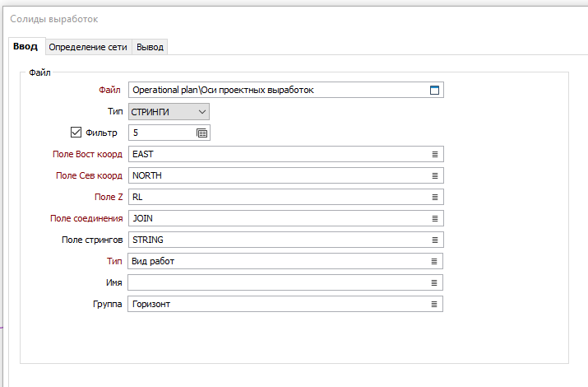The image size is (588, 387).
Task: Uncheck the Фильтр checkbox
Action: click(x=76, y=132)
